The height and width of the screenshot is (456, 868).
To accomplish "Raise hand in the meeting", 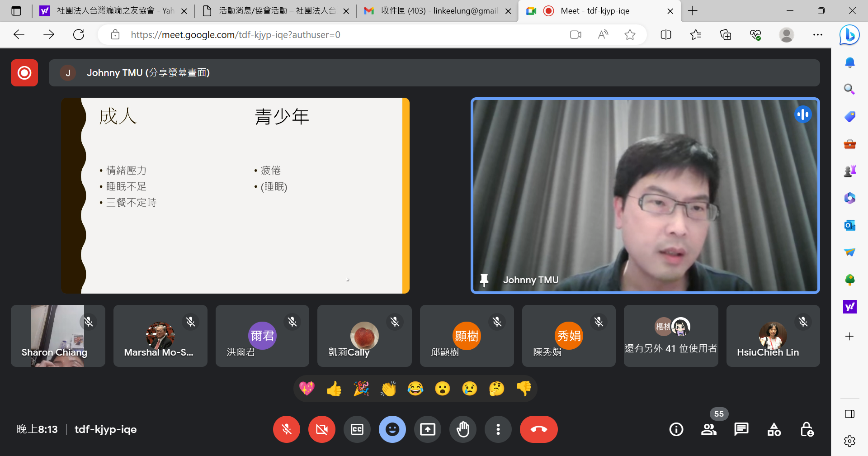I will pos(463,429).
